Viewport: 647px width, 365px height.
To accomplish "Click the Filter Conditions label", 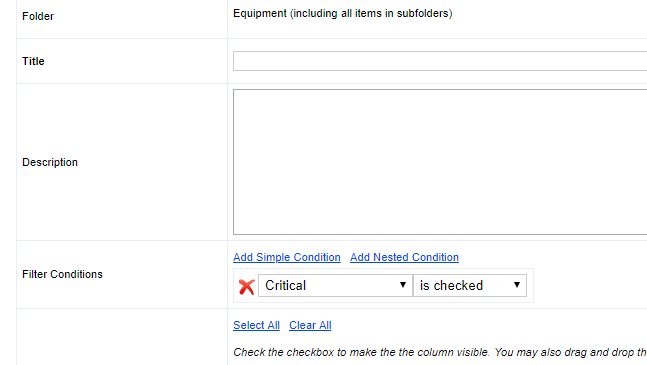I will coord(62,274).
